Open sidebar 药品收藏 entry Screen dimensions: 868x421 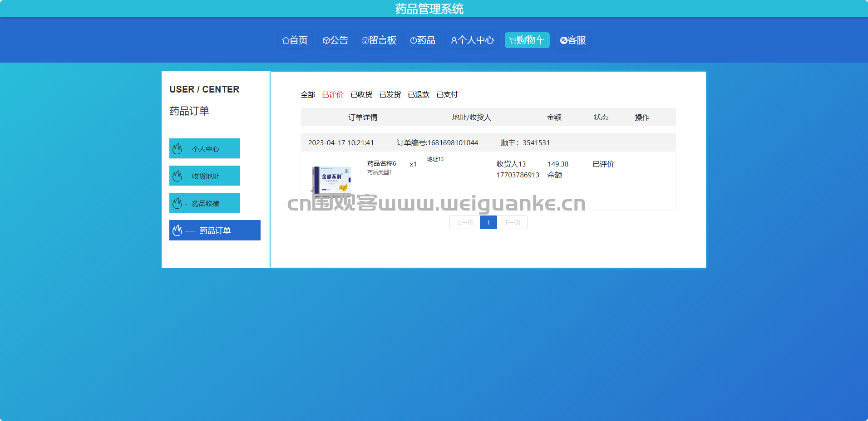(x=205, y=203)
